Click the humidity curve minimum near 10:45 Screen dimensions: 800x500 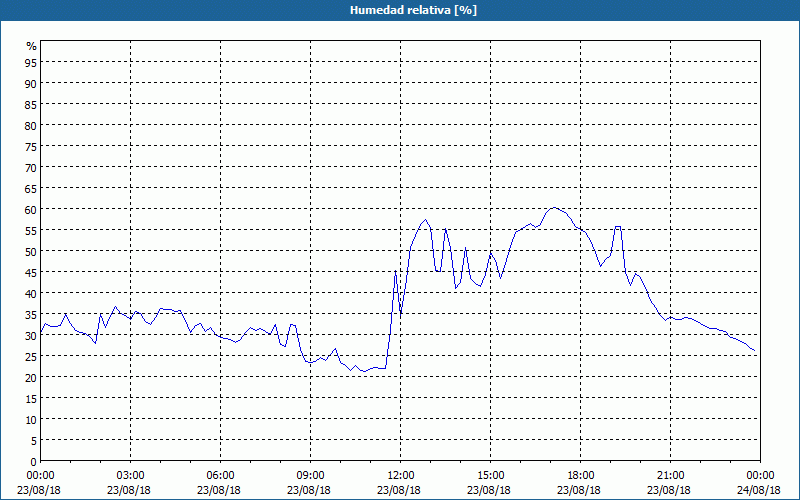tap(364, 371)
